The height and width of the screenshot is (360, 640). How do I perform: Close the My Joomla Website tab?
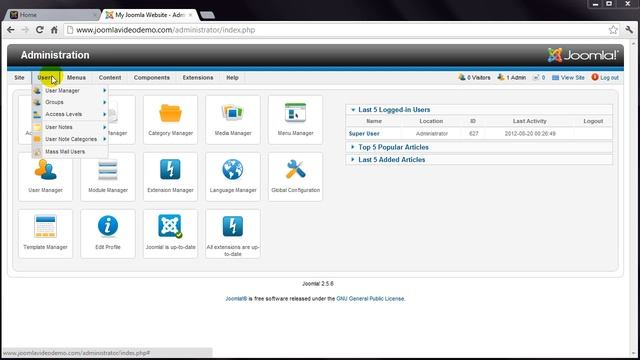point(191,15)
